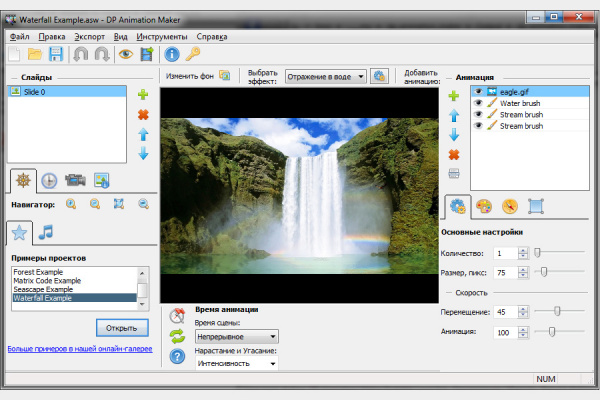
Task: Open the Экспорт menu
Action: pos(90,37)
